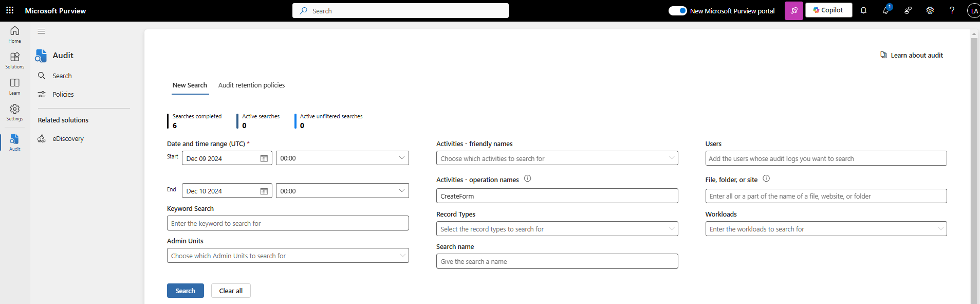
Task: Click info icon beside Activities operation names
Action: (527, 178)
